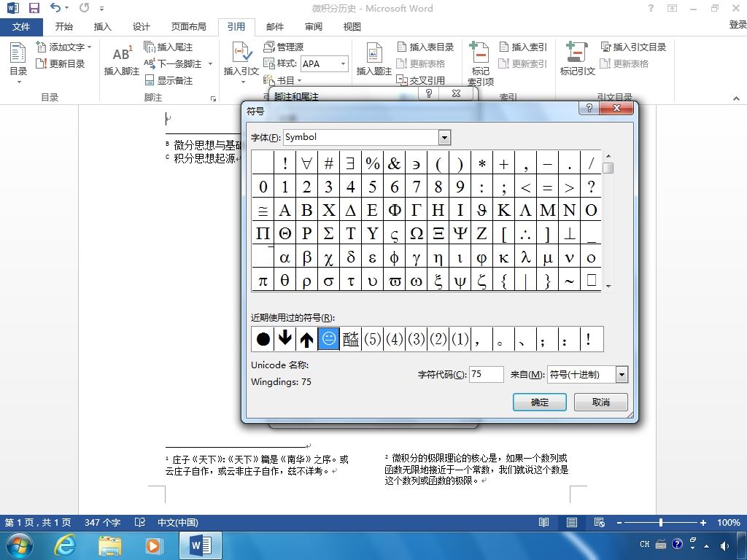
Task: Select the up arrow recent symbol
Action: (x=307, y=339)
